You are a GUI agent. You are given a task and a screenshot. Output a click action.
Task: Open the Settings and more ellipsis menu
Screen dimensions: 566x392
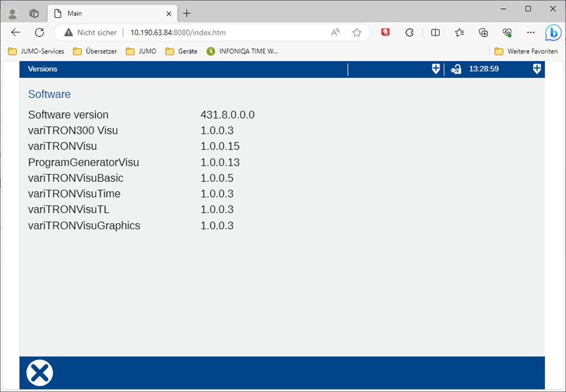(531, 32)
